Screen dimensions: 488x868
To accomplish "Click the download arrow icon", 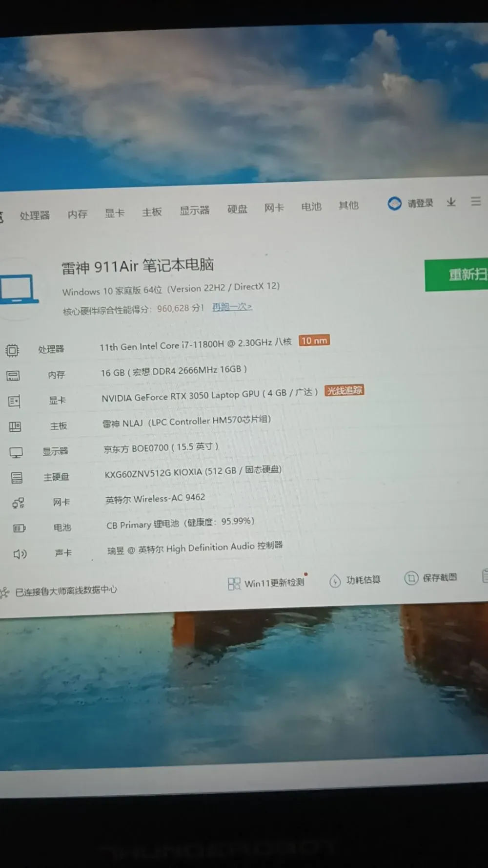I will 451,202.
